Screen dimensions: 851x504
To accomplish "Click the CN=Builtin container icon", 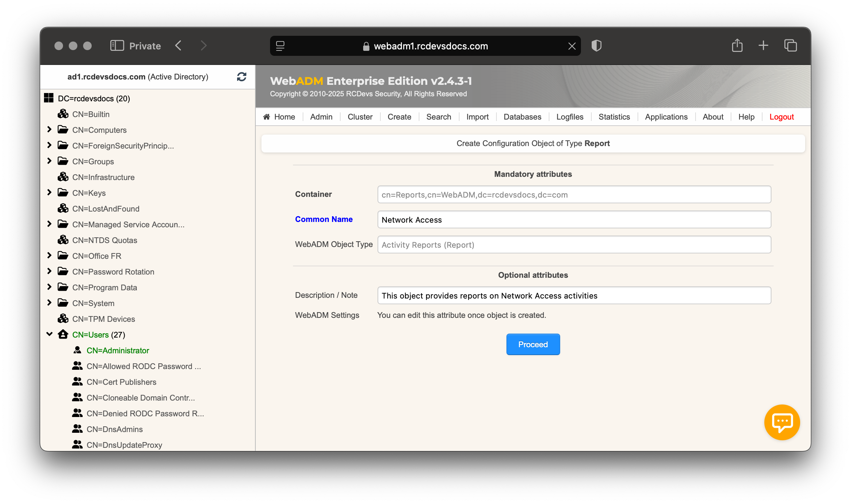I will 63,114.
